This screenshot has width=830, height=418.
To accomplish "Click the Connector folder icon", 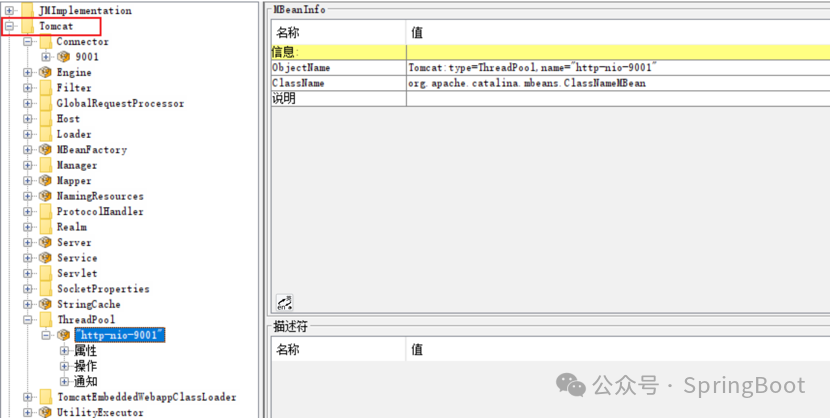I will (46, 41).
